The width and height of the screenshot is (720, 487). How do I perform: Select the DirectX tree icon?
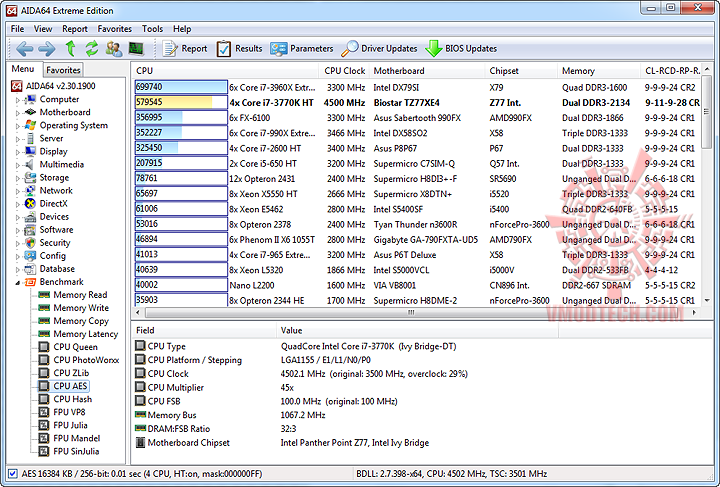click(x=30, y=203)
